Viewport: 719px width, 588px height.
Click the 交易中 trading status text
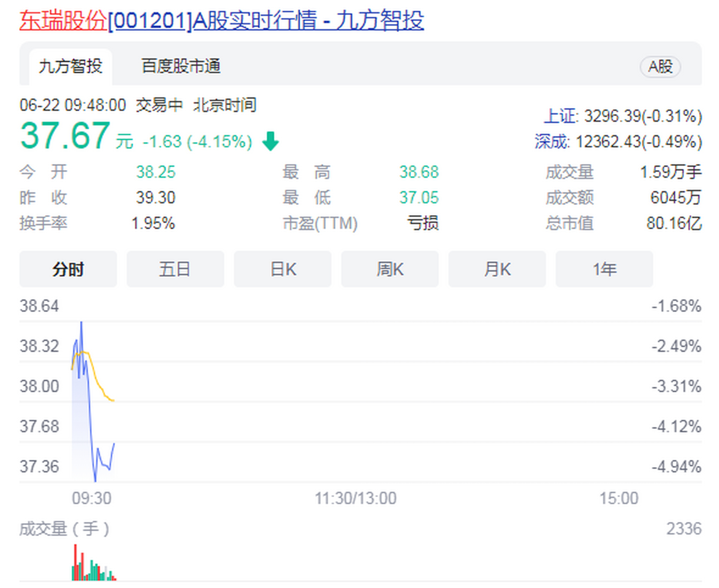(x=158, y=105)
